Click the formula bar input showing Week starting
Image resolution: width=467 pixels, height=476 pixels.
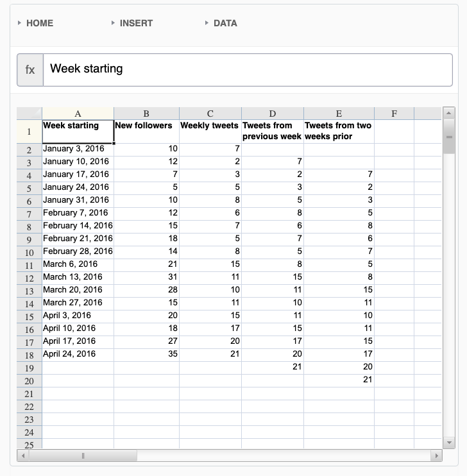point(248,70)
